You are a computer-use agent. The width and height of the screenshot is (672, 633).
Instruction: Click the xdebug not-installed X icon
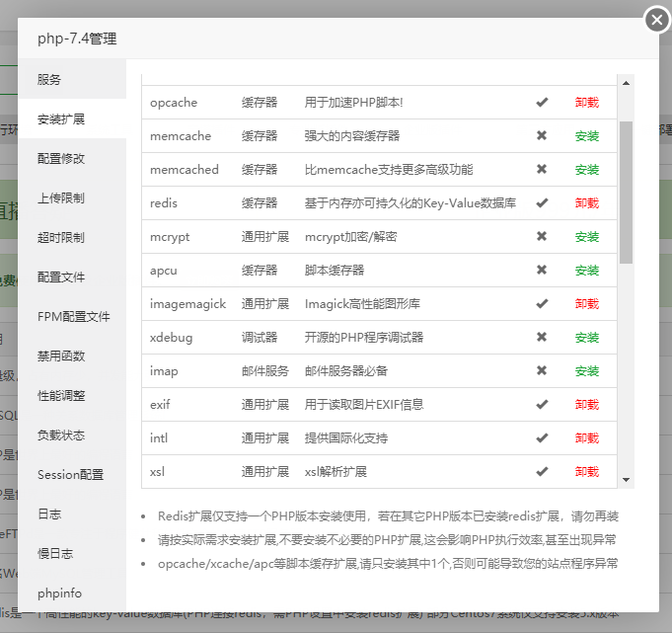click(542, 338)
